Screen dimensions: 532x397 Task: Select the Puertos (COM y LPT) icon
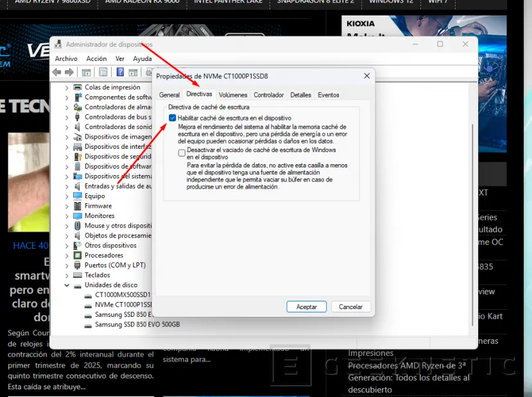78,265
